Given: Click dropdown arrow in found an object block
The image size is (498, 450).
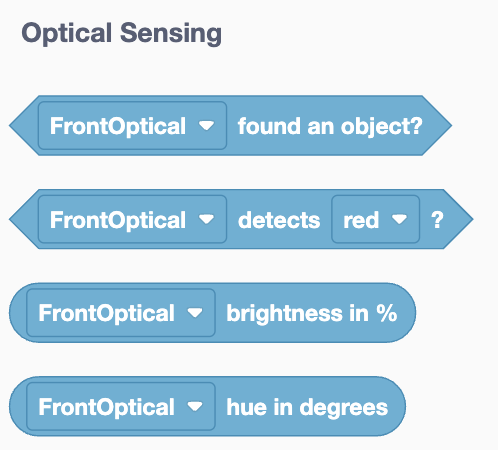Looking at the screenshot, I should [206, 126].
